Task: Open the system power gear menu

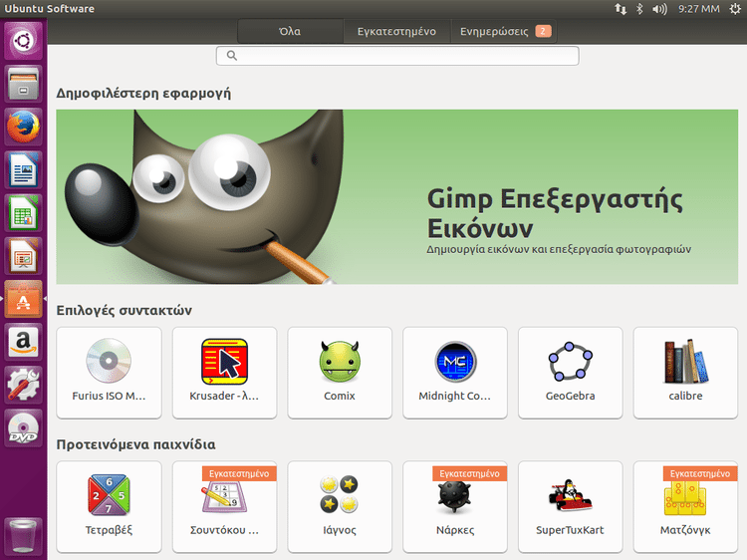Action: (x=735, y=9)
